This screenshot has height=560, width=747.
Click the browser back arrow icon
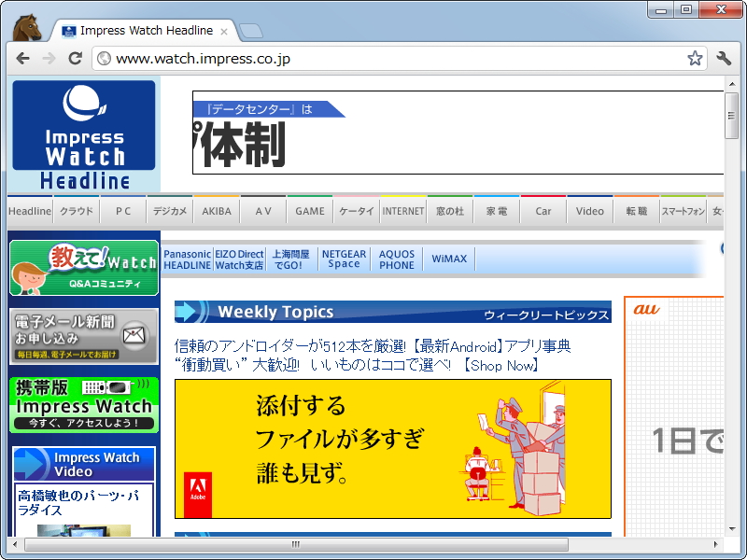tap(22, 58)
